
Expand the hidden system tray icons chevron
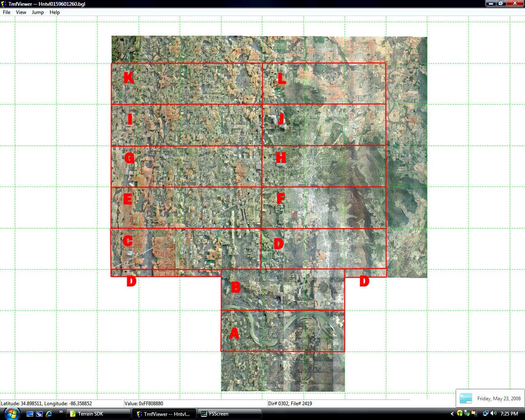pos(452,414)
